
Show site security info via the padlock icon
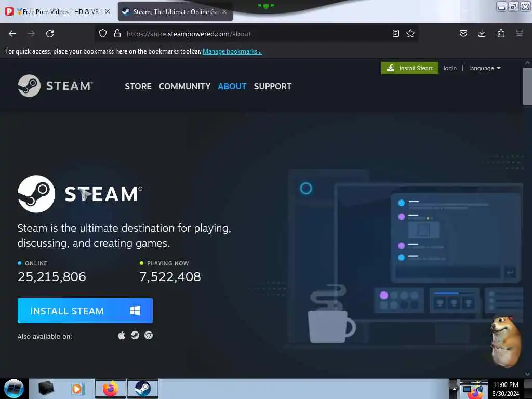117,34
